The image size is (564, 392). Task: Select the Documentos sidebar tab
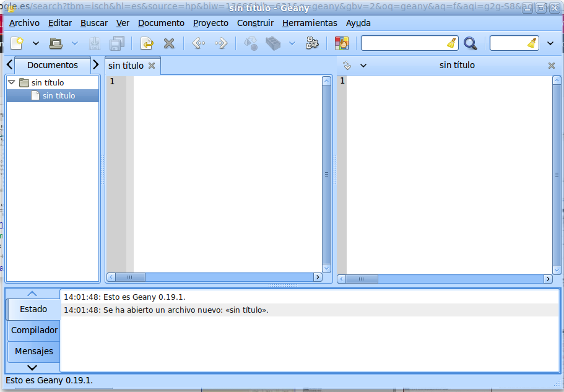click(x=53, y=65)
